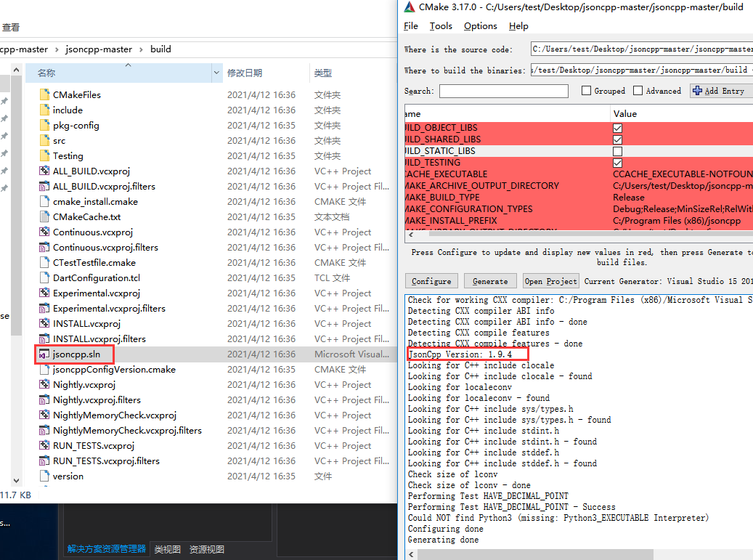
Task: Enable the BUILD_STATIC_LIBS checkbox
Action: pos(617,150)
